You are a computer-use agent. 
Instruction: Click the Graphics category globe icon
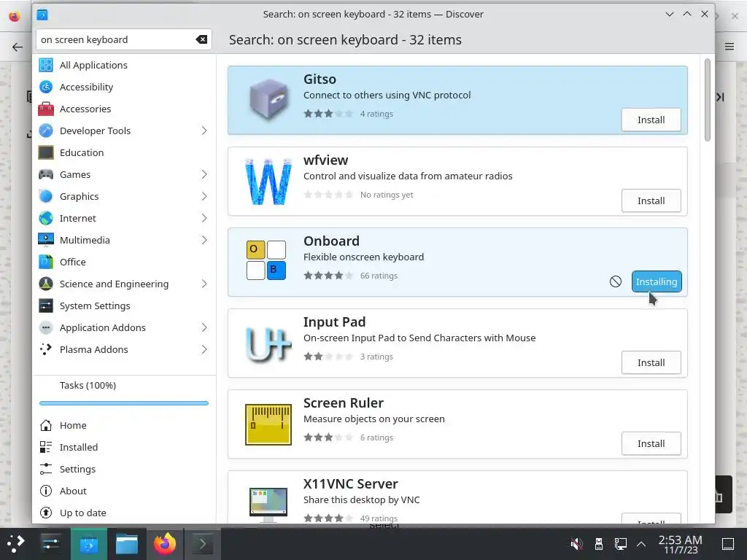(46, 196)
